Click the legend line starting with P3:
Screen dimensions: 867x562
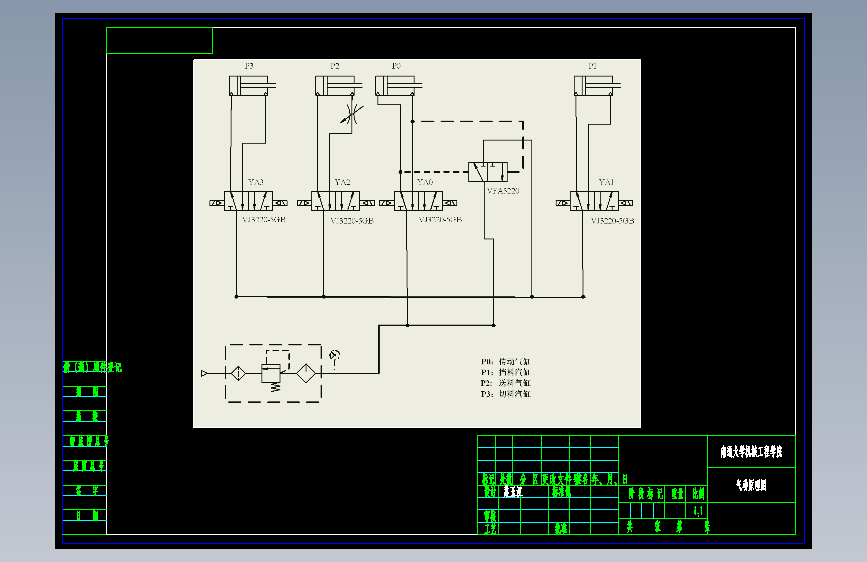coord(506,394)
